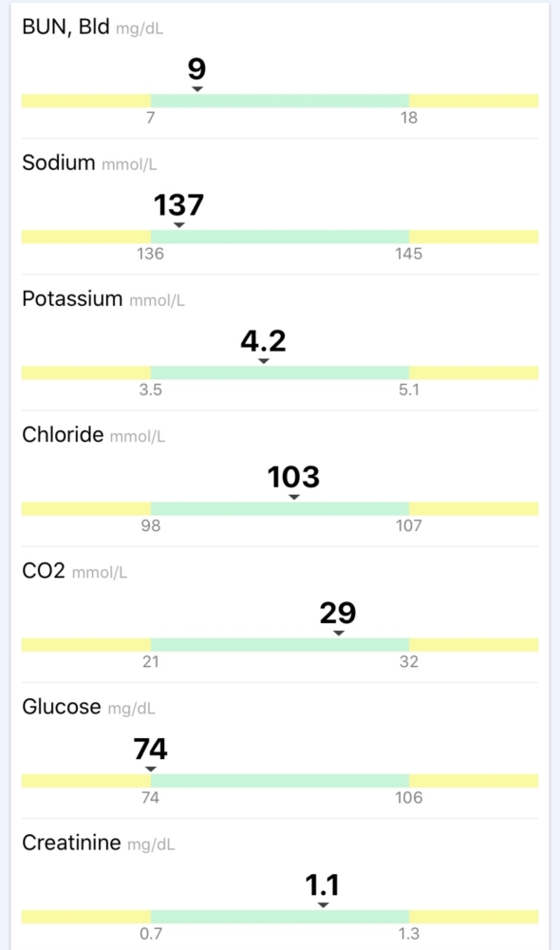Select the Creatinine upper limit 1.3
The image size is (560, 950).
pyautogui.click(x=409, y=934)
